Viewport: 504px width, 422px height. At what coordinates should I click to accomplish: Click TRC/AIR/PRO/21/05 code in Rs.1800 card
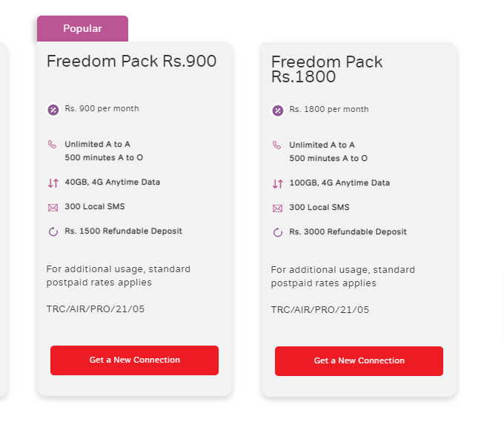320,310
